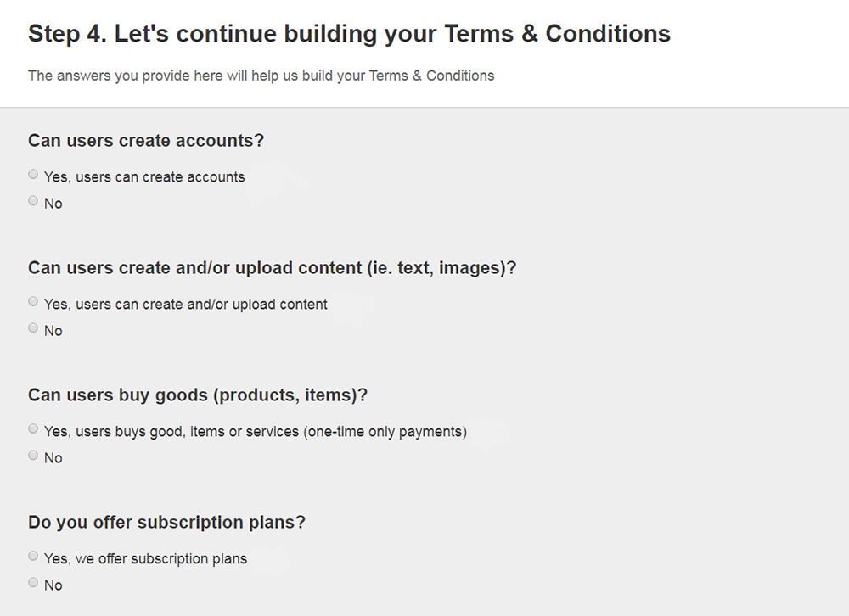Select "No" under the subscription plans question
Viewport: 849px width, 616px height.
pyautogui.click(x=32, y=582)
